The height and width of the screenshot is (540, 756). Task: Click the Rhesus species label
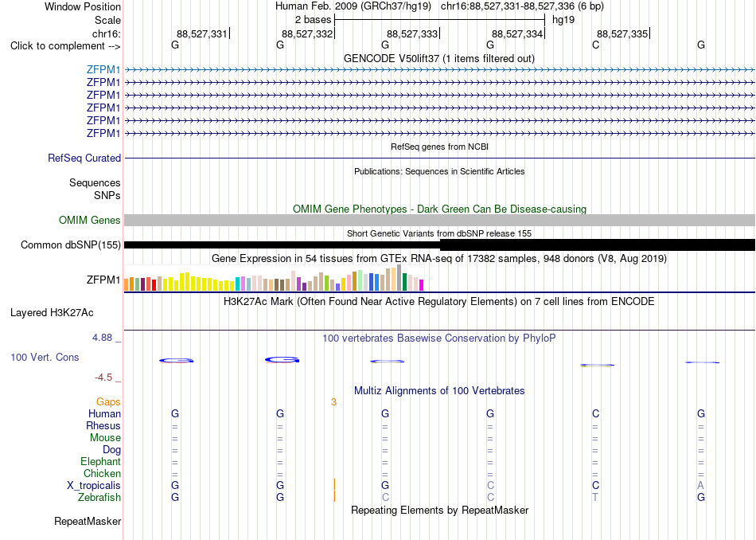coord(103,425)
